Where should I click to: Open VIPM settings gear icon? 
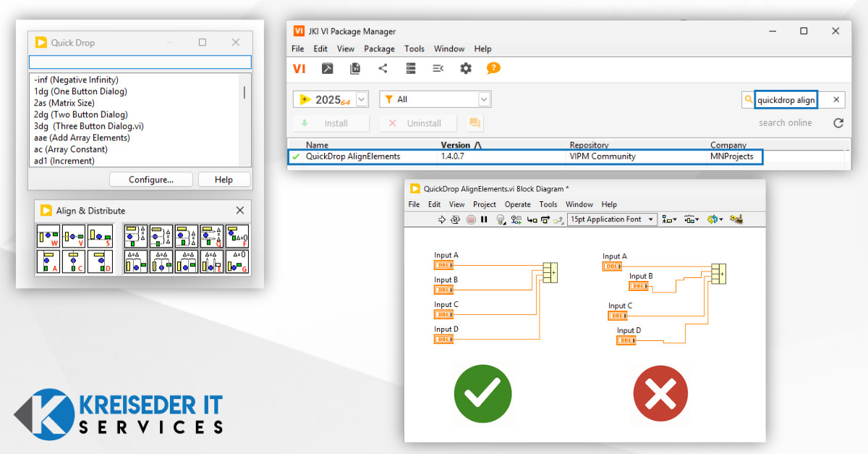click(x=466, y=68)
